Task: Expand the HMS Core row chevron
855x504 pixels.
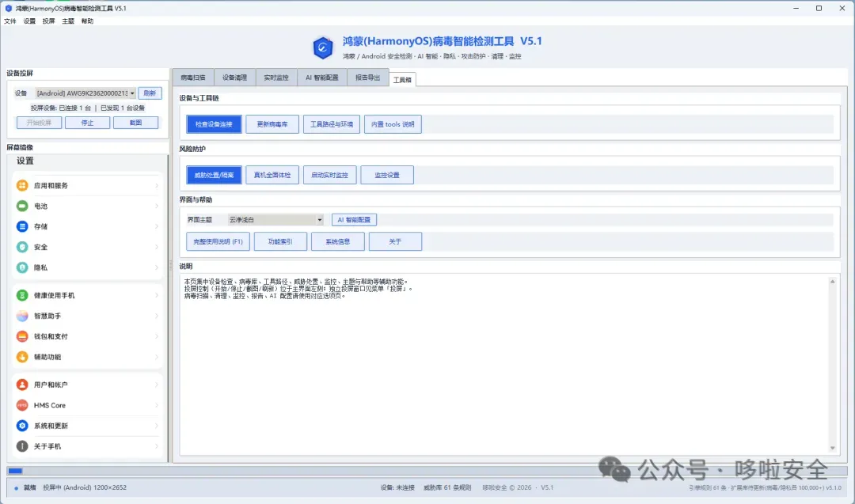Action: (x=157, y=405)
